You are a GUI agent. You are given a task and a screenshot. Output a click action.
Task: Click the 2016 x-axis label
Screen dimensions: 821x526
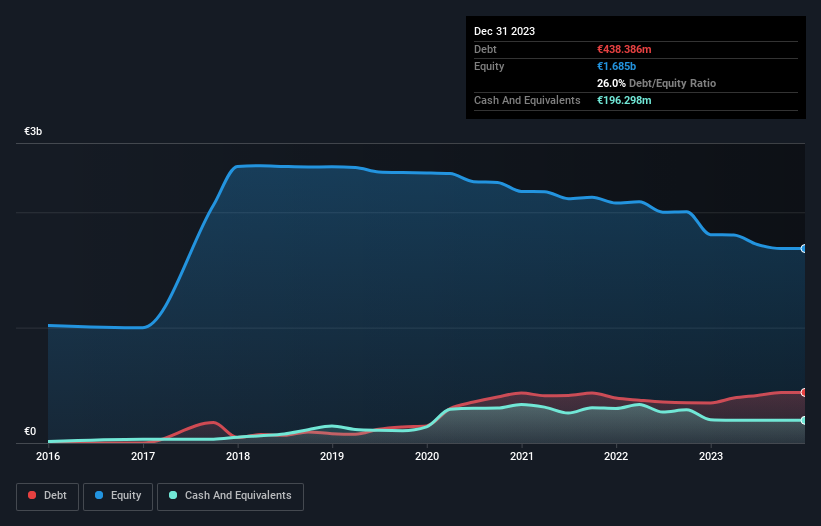48,456
